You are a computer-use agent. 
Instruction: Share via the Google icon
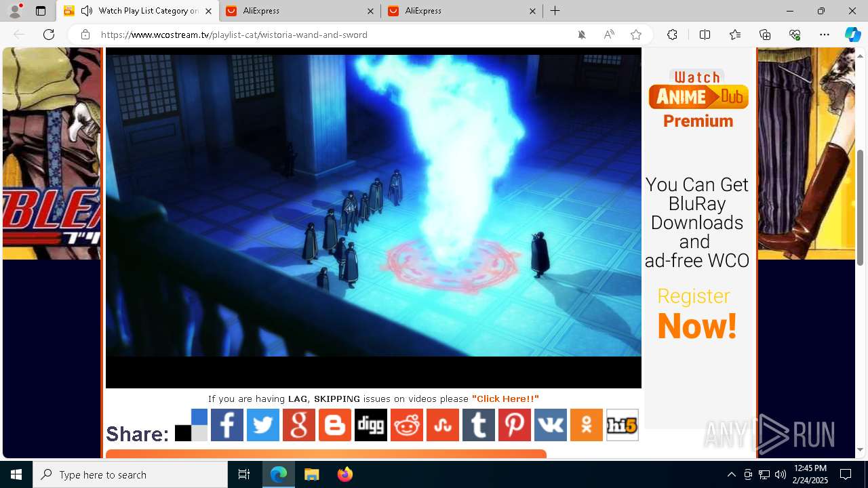pos(299,425)
